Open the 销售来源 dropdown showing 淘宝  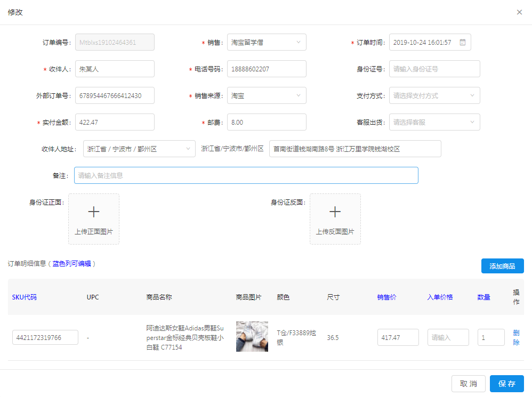[x=267, y=95]
